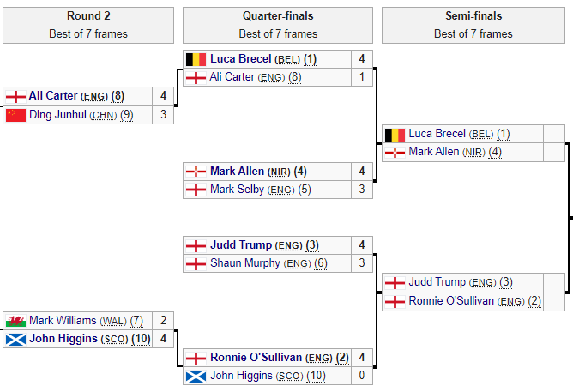Screen dimensions: 573x392
Task: Click the England flag beside Ronnie O'Sullivan in Semi-finals
Action: coord(395,301)
